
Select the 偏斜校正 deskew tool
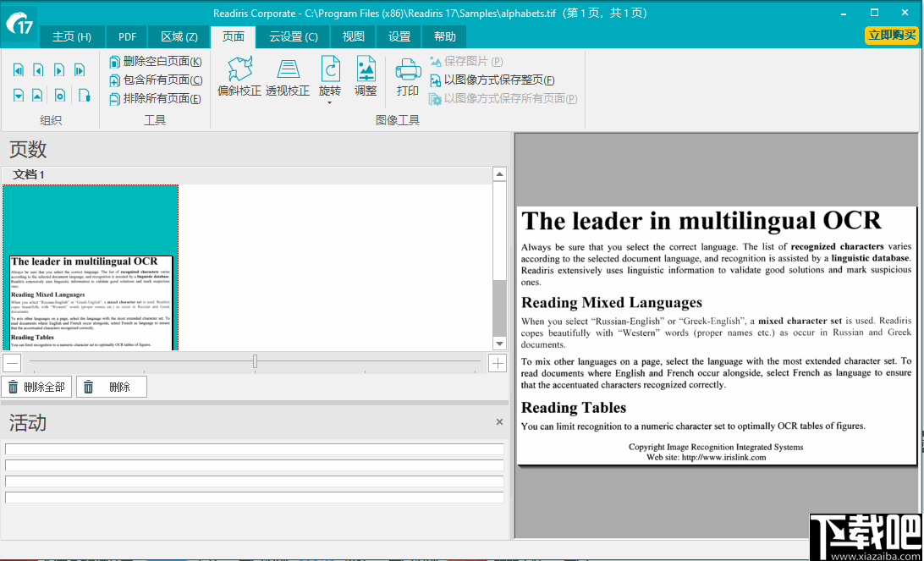click(239, 78)
